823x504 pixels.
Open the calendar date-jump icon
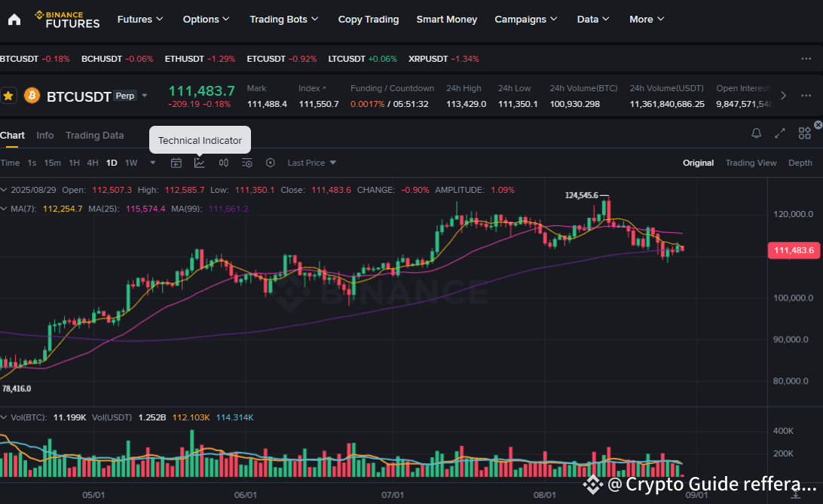[176, 163]
